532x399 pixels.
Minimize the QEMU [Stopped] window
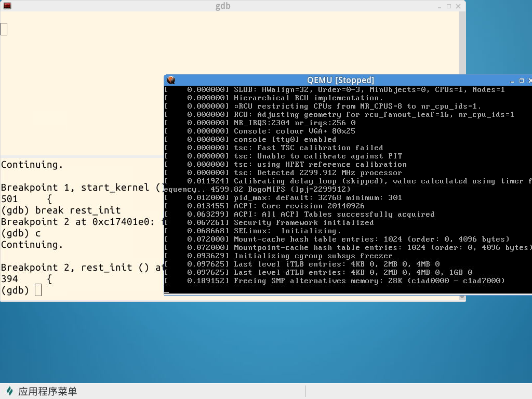tap(511, 81)
